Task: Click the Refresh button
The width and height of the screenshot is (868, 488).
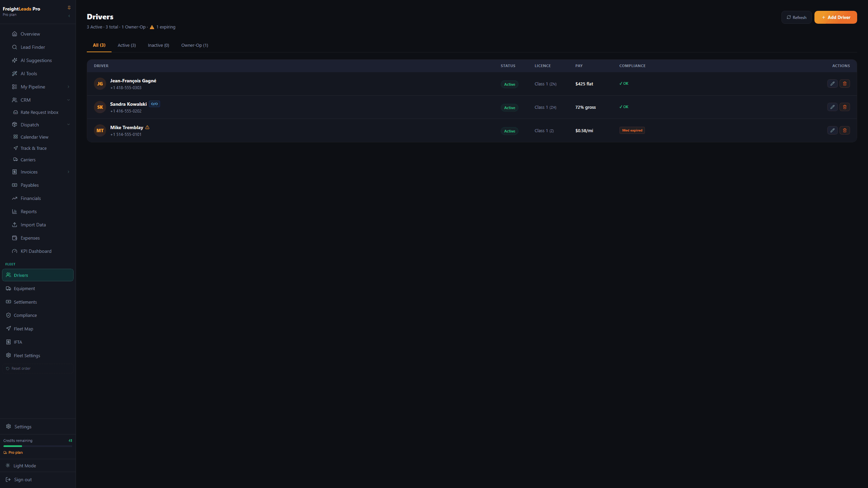Action: [796, 17]
